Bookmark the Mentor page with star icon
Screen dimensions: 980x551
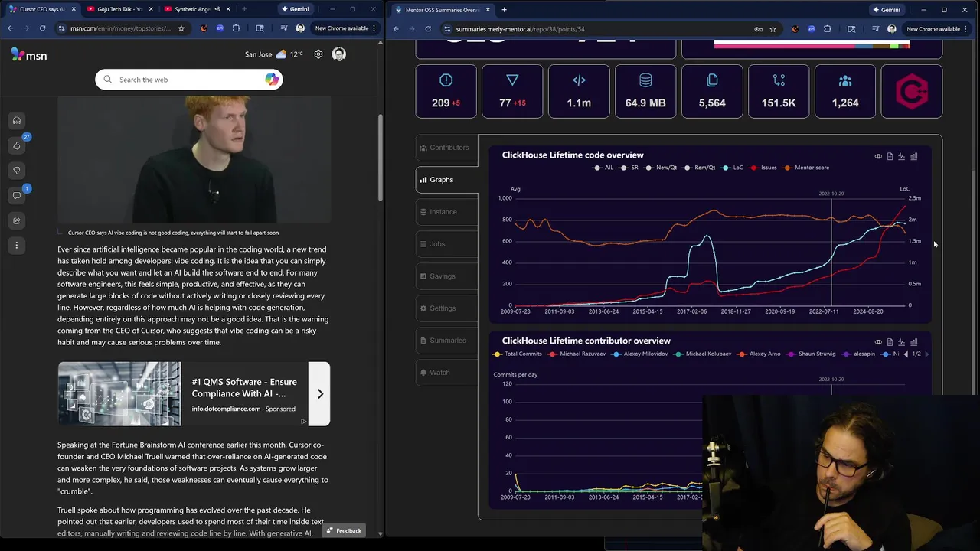pyautogui.click(x=773, y=29)
